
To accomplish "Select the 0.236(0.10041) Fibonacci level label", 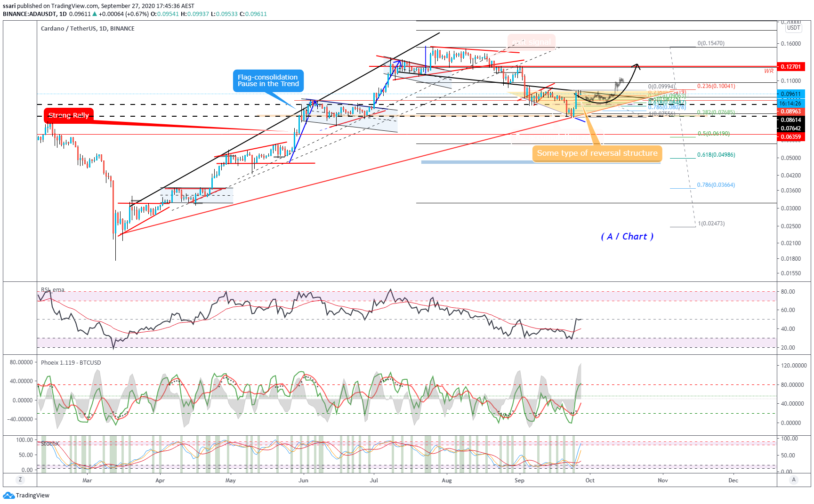I will point(716,86).
